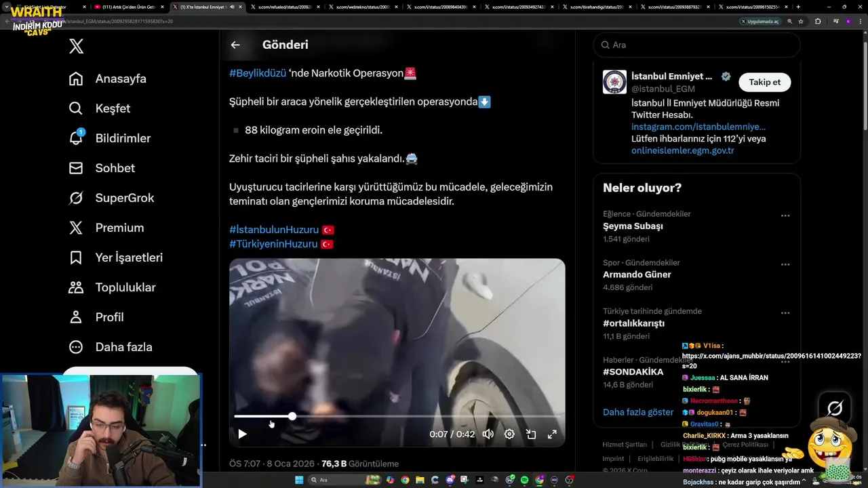Viewport: 868px width, 488px height.
Task: Open onlineislemler.egm.gov.tr link
Action: pos(683,150)
